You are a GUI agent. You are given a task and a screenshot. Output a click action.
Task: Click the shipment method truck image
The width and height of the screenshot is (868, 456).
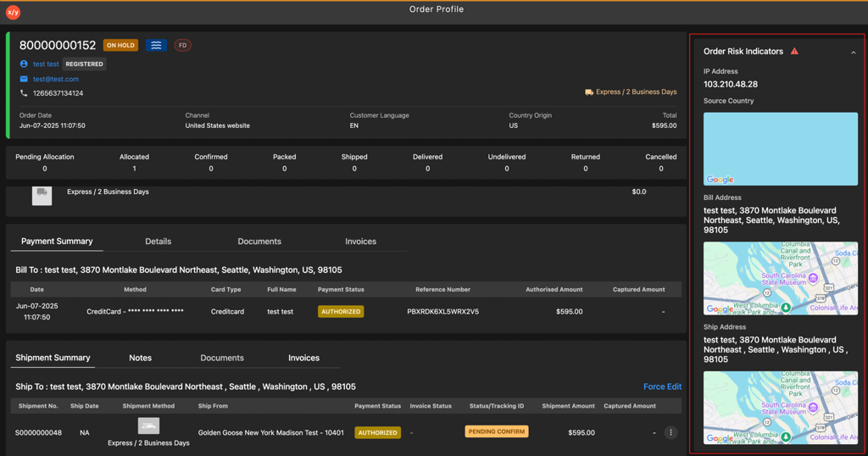(148, 425)
